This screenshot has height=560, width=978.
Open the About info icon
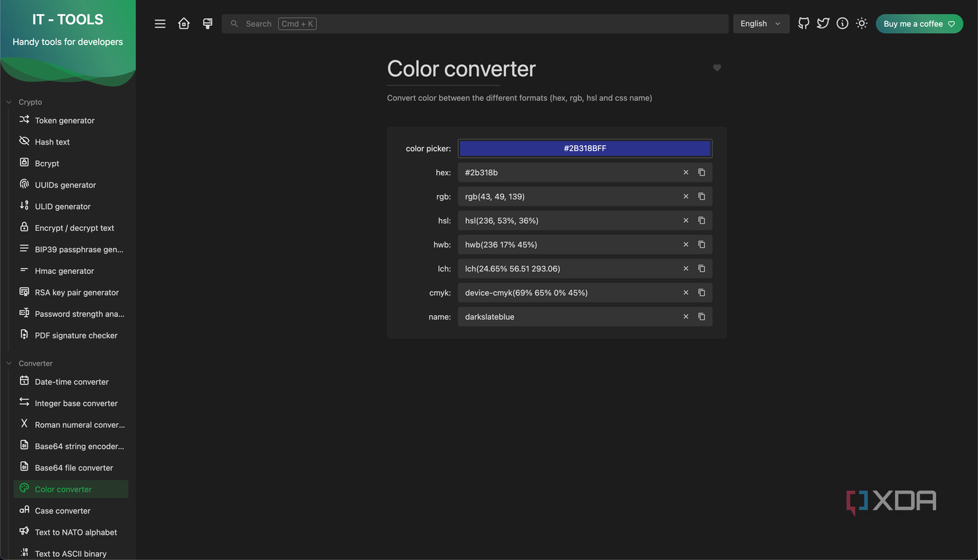tap(843, 23)
